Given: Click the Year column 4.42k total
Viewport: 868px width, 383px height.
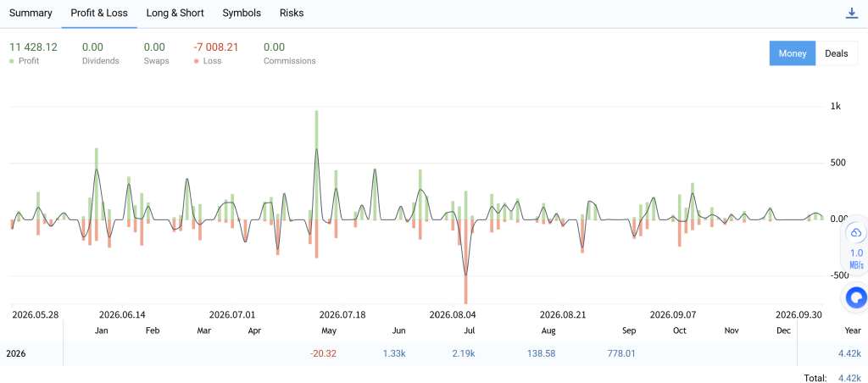Looking at the screenshot, I should (x=849, y=353).
